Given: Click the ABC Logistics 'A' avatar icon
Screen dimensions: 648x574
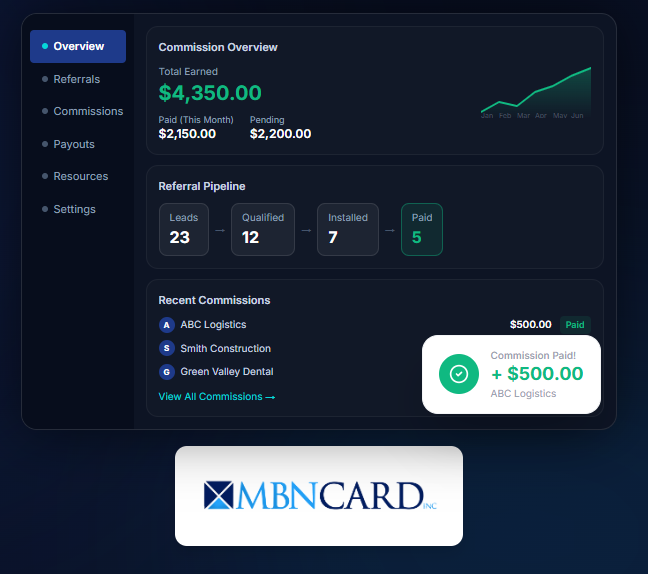Looking at the screenshot, I should (x=166, y=325).
